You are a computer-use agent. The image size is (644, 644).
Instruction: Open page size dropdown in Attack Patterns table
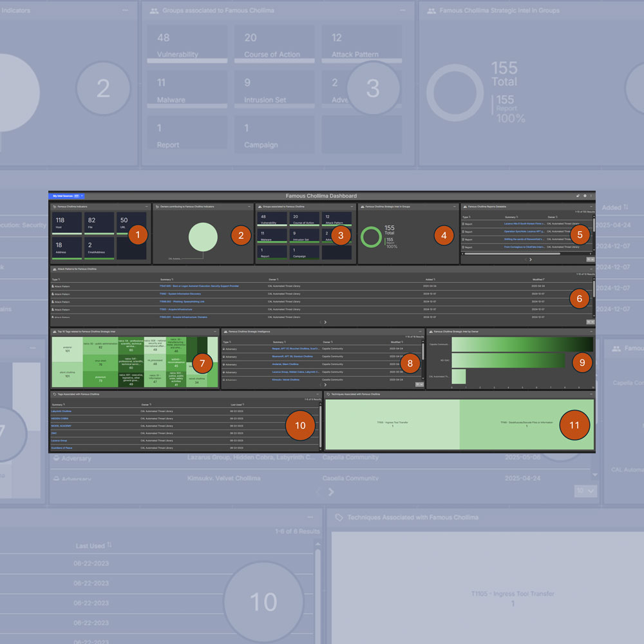(x=590, y=322)
